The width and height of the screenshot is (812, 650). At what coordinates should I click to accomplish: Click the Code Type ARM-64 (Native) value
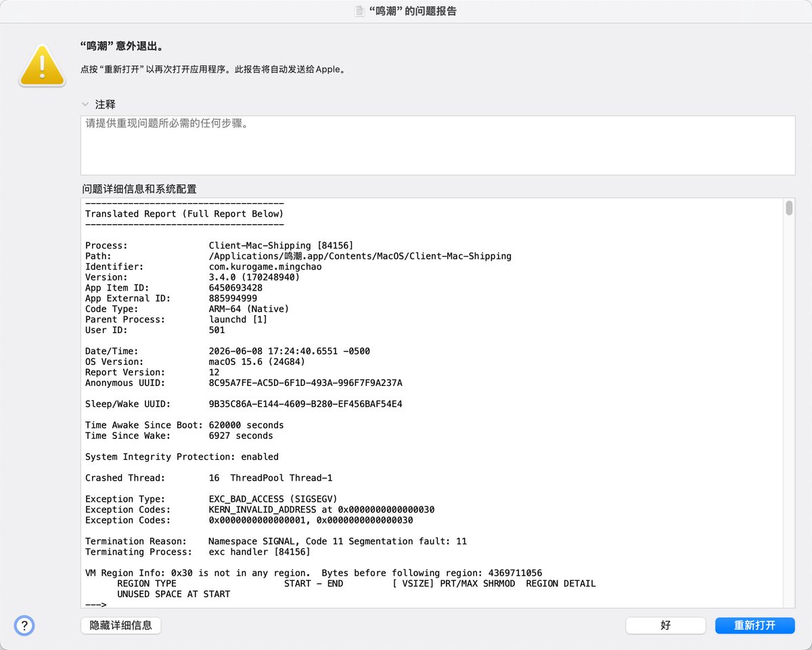pyautogui.click(x=249, y=309)
